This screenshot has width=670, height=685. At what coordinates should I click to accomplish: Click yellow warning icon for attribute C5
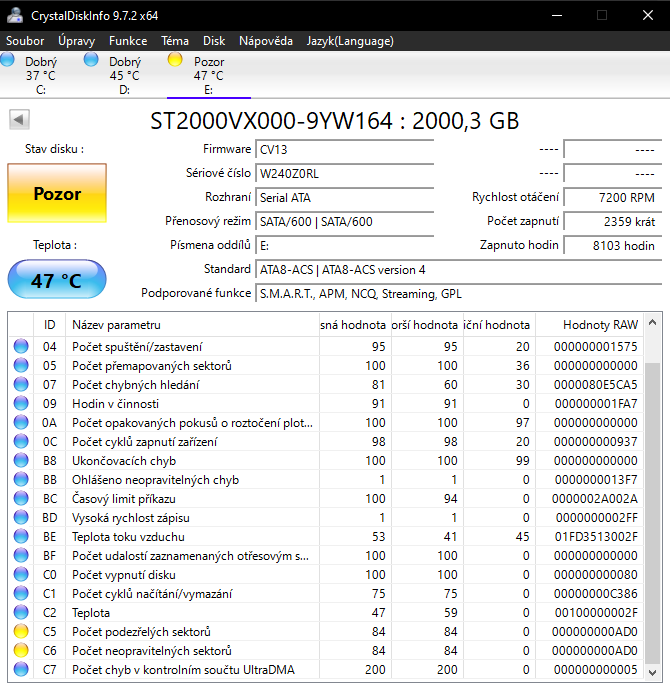click(21, 631)
